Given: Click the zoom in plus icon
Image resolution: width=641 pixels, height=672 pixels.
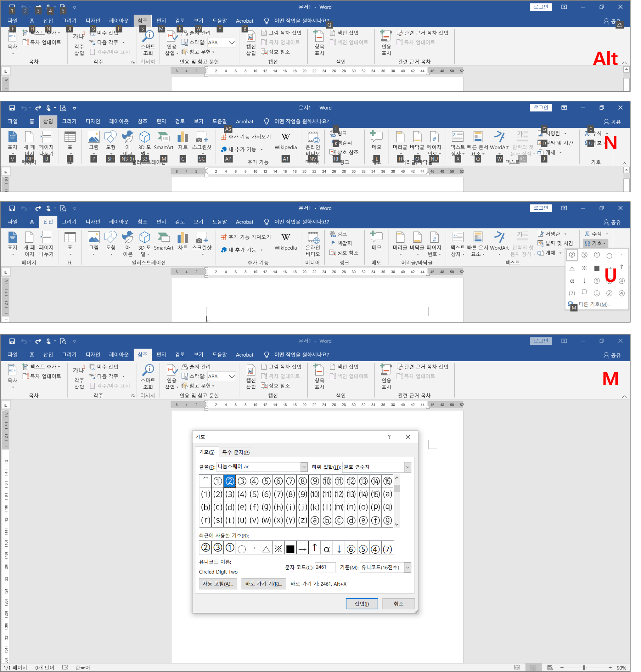Looking at the screenshot, I should click(x=610, y=668).
